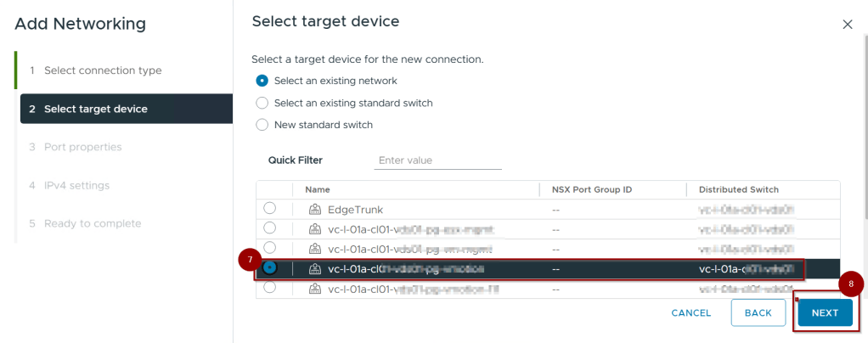
Task: Sort by Distributed Switch column header
Action: [x=738, y=189]
